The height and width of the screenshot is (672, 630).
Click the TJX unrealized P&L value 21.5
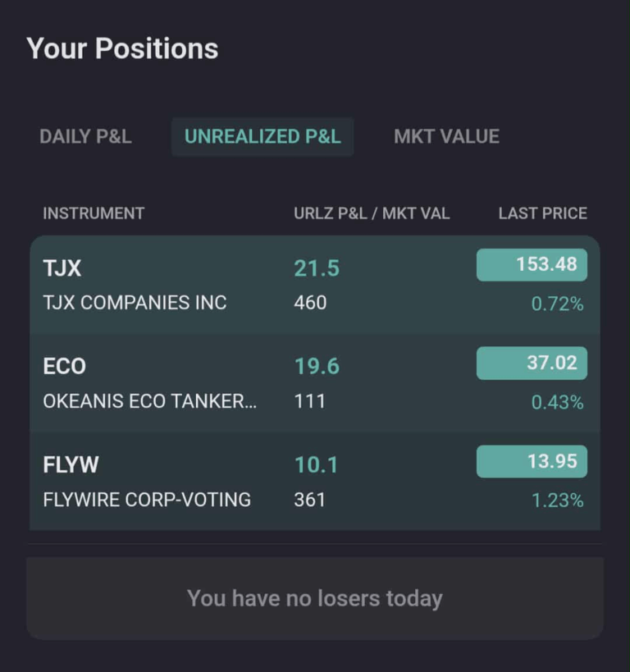click(317, 268)
